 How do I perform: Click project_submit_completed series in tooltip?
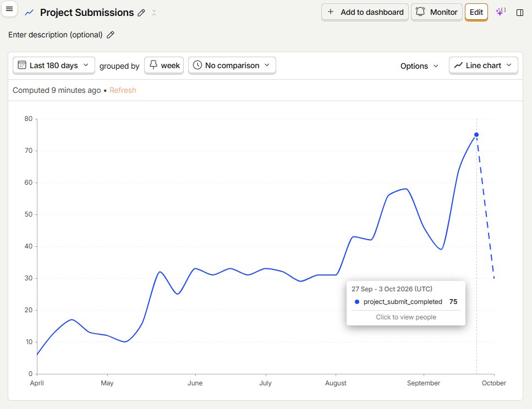point(403,302)
